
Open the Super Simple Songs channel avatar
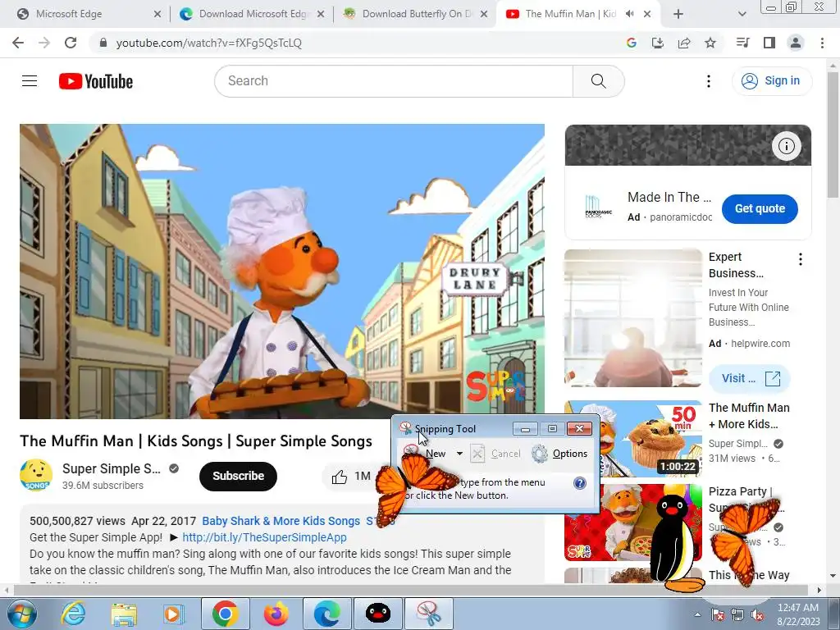click(36, 475)
